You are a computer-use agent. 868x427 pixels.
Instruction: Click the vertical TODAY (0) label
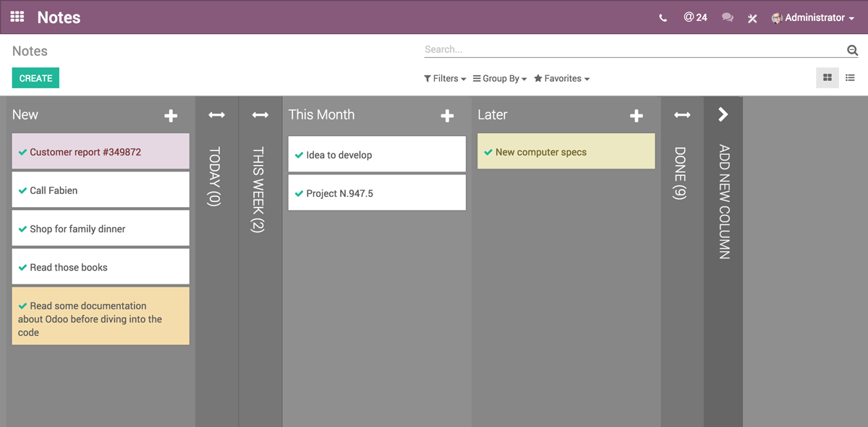click(214, 177)
